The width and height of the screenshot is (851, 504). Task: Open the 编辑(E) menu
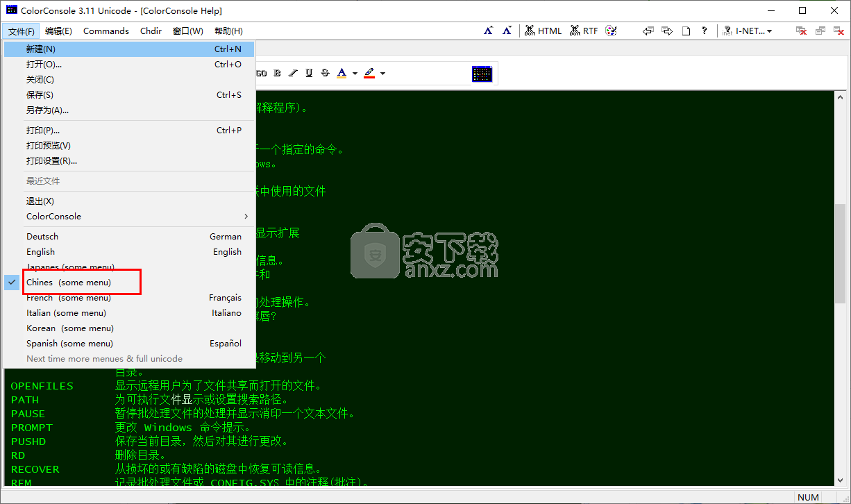58,31
